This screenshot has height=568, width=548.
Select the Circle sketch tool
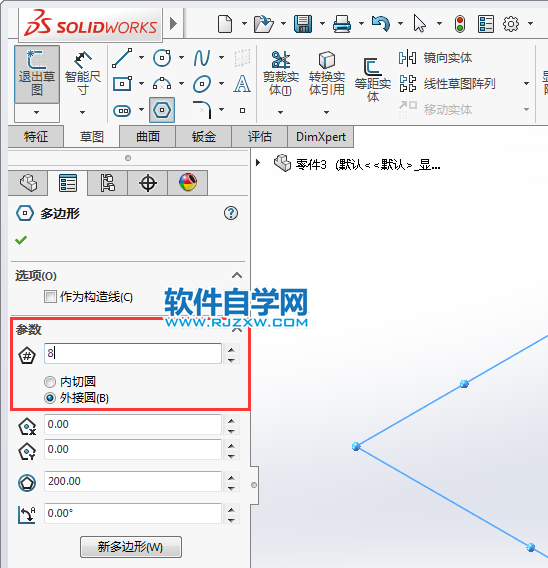tap(162, 58)
